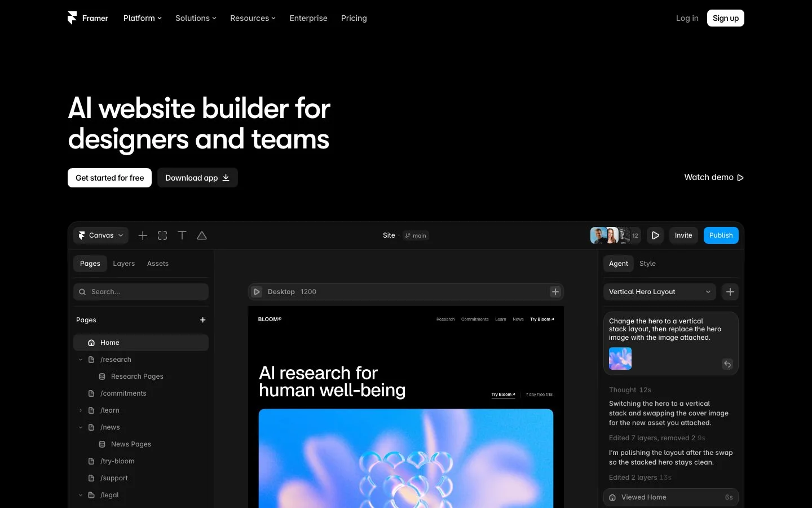Viewport: 812px width, 508px height.
Task: Click the play icon on Desktop breakpoint bar
Action: (x=257, y=292)
